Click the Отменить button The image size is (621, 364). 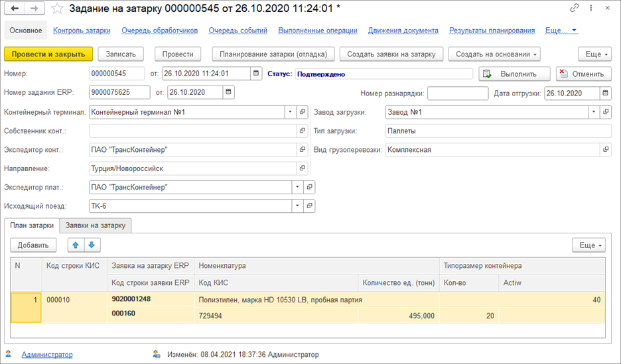click(584, 74)
